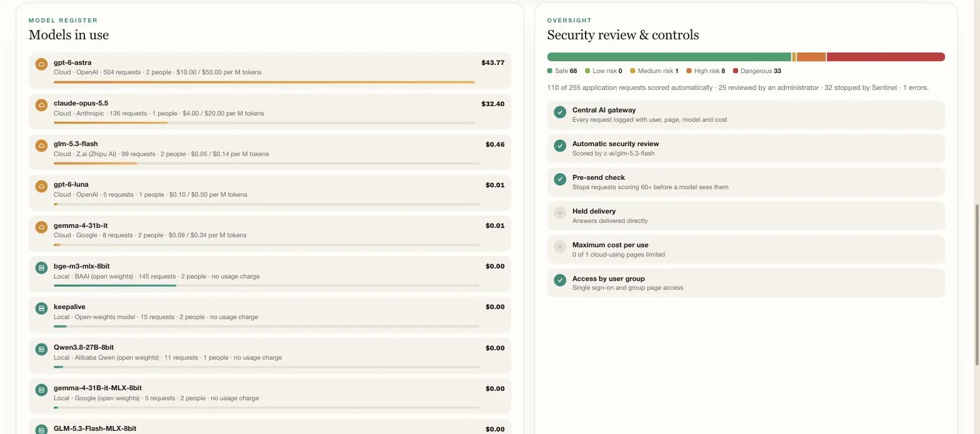Click the 'Answers delivered directly' description
This screenshot has width=980, height=434.
[x=610, y=220]
